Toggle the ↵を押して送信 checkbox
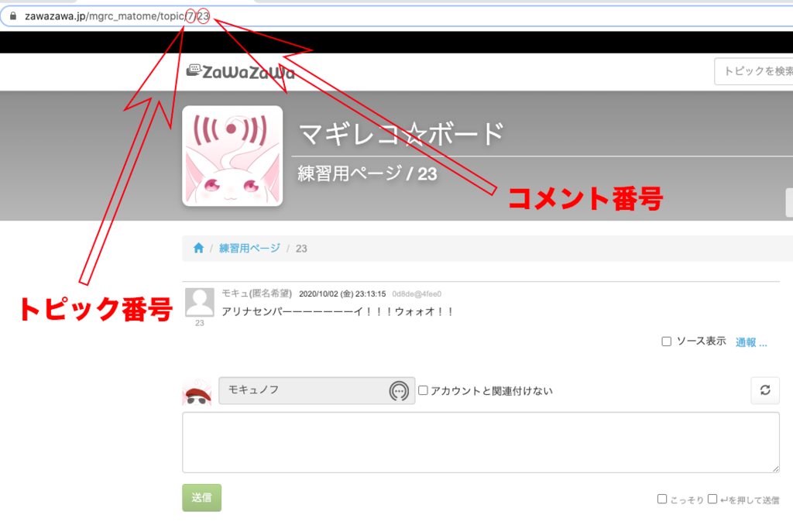 (712, 499)
